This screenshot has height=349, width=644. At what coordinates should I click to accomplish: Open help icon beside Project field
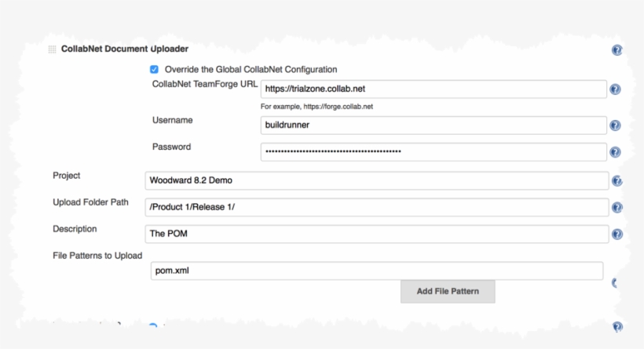[617, 181]
